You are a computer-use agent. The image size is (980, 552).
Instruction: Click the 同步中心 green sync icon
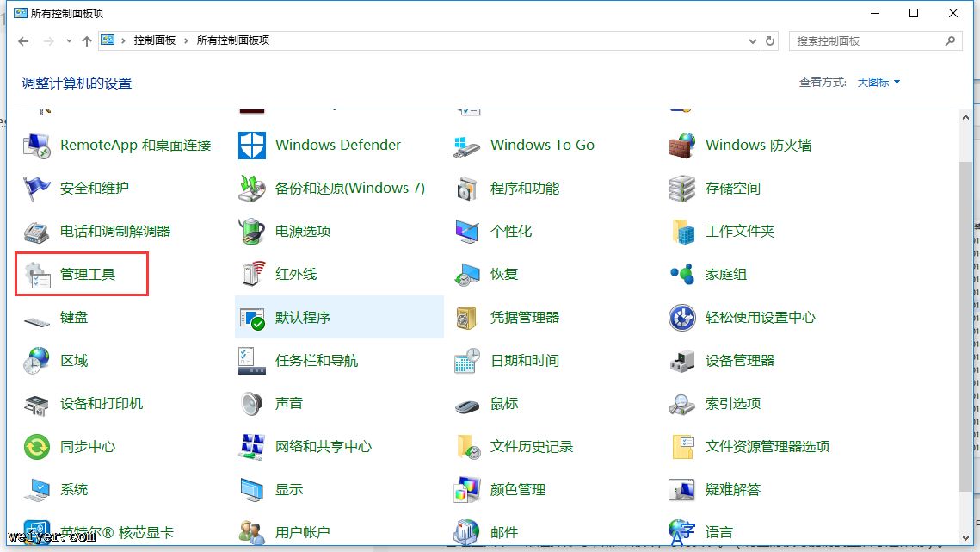[x=37, y=446]
